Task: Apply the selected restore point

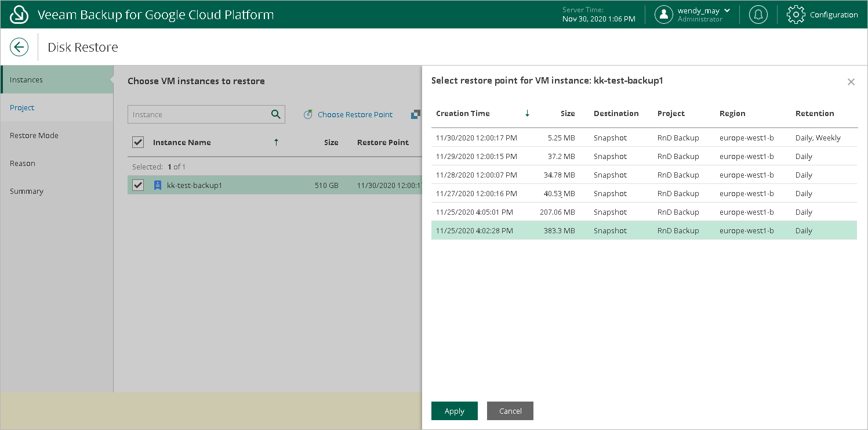Action: click(x=455, y=411)
